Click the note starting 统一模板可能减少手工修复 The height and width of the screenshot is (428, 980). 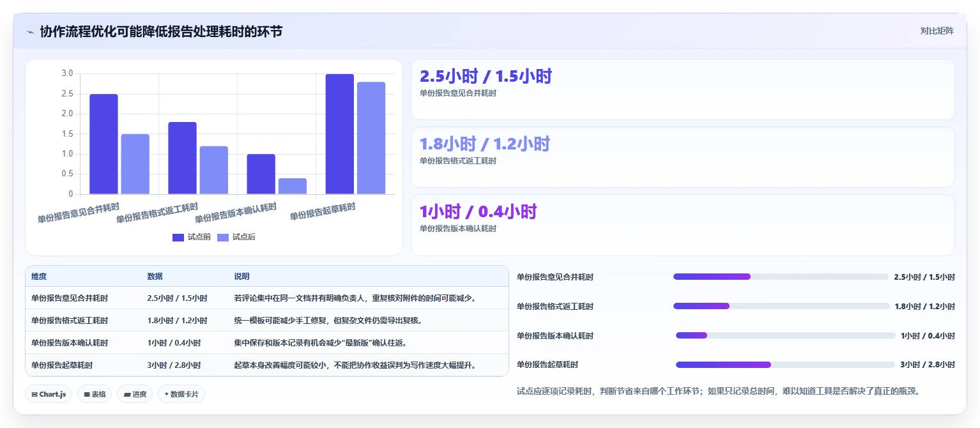tap(328, 321)
